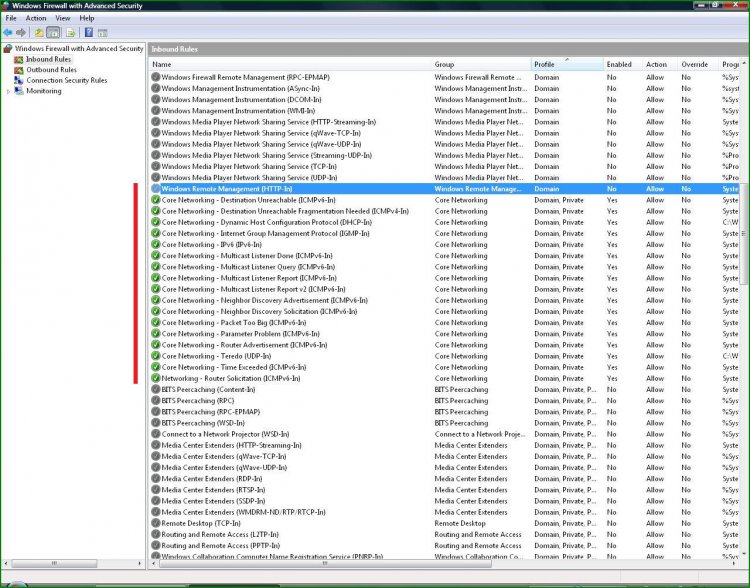
Task: Select Core Networking - Neighbor Discovery Advertisement rule
Action: 445,300
